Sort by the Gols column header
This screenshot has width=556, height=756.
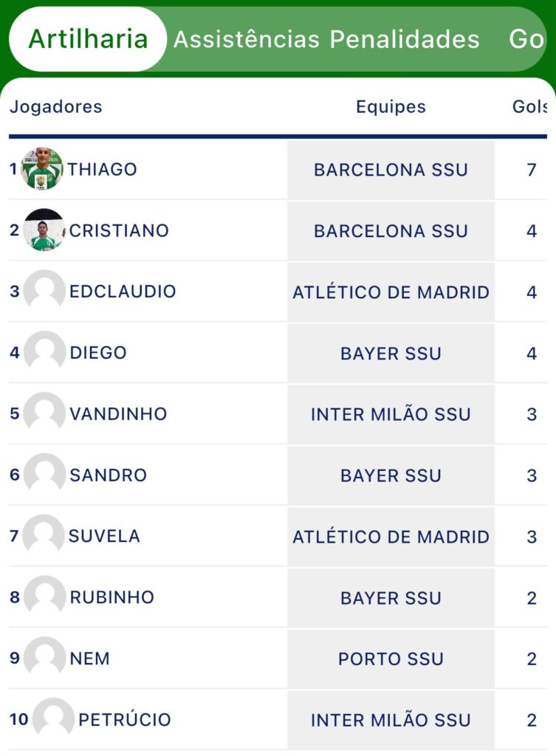pyautogui.click(x=529, y=106)
